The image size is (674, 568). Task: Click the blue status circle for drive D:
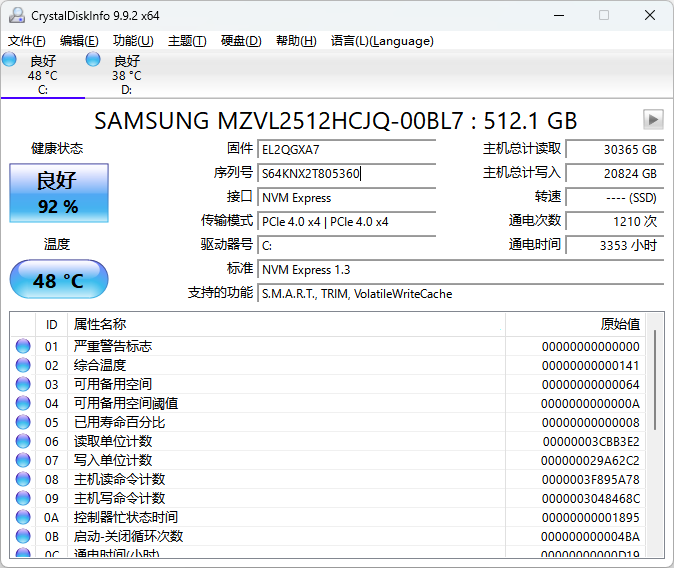tap(93, 59)
